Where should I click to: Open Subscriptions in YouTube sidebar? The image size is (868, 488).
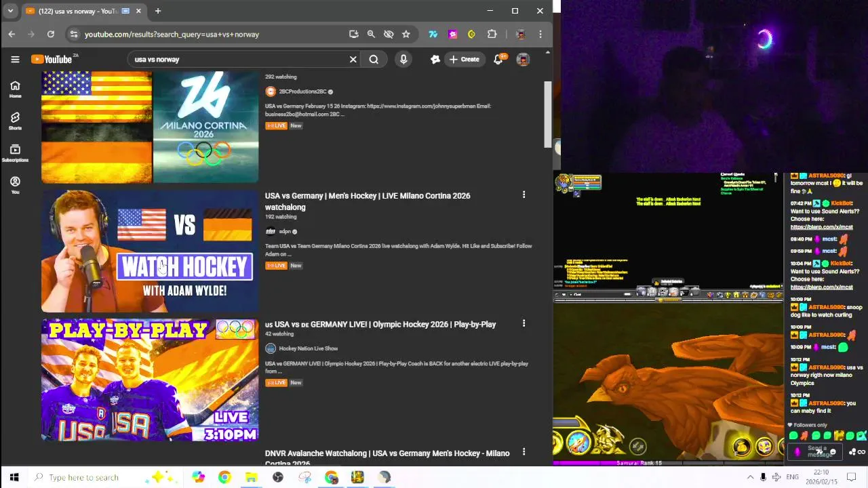tap(15, 152)
